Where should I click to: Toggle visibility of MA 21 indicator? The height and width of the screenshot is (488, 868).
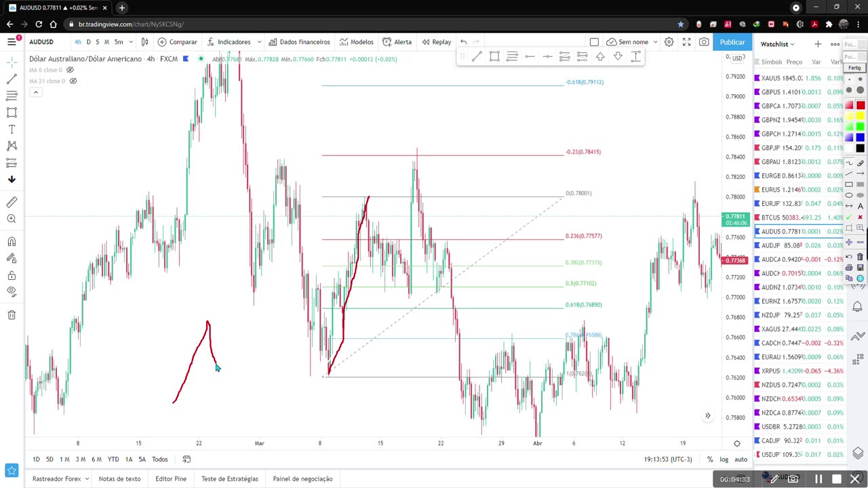[73, 81]
